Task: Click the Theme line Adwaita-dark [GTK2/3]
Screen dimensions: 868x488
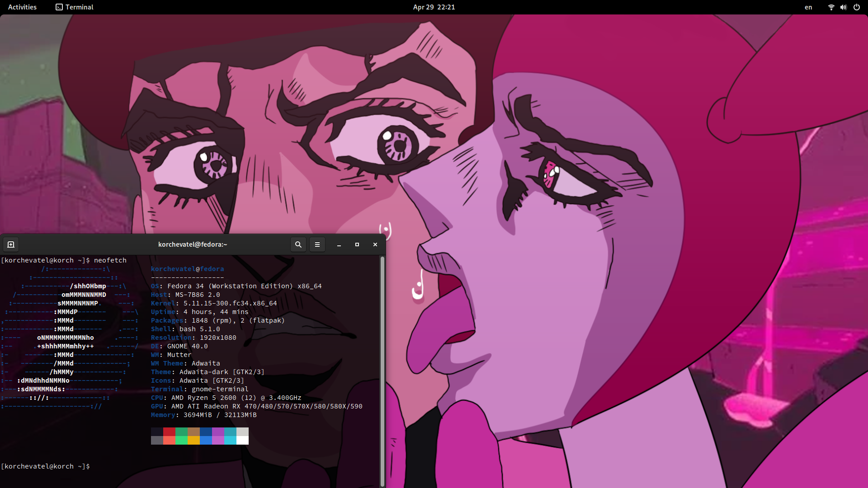Action: point(208,372)
